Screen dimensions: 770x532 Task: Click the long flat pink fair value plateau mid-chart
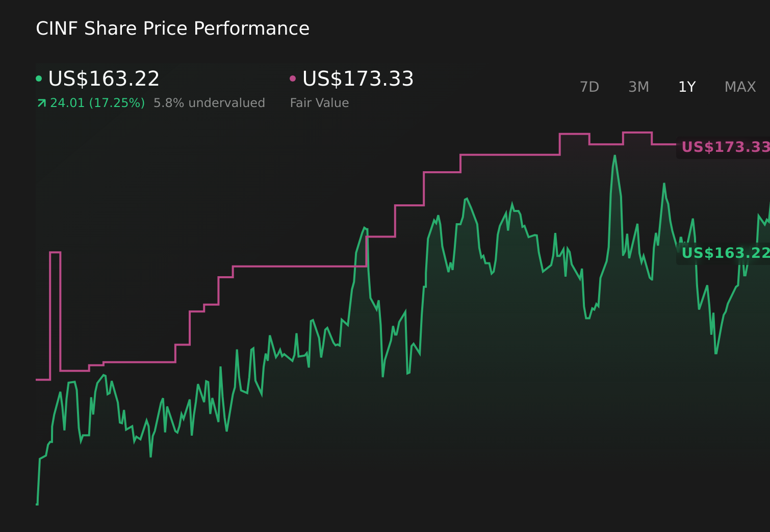point(299,266)
